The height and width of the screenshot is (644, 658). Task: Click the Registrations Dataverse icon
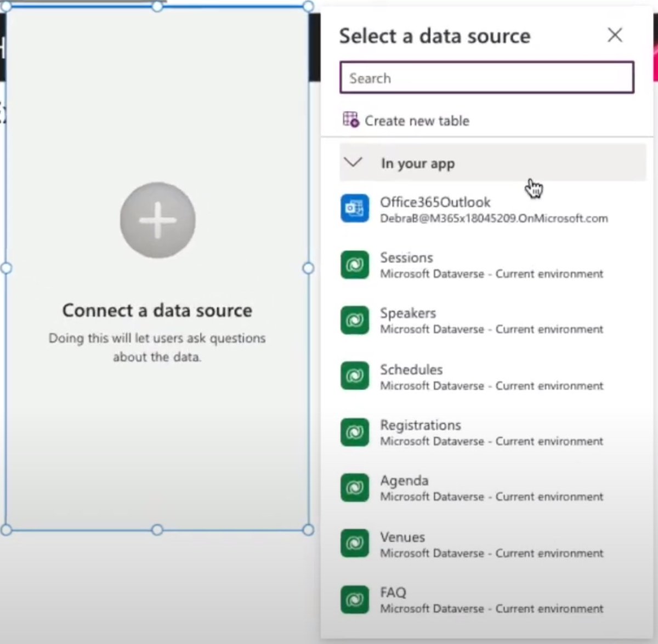pyautogui.click(x=355, y=432)
